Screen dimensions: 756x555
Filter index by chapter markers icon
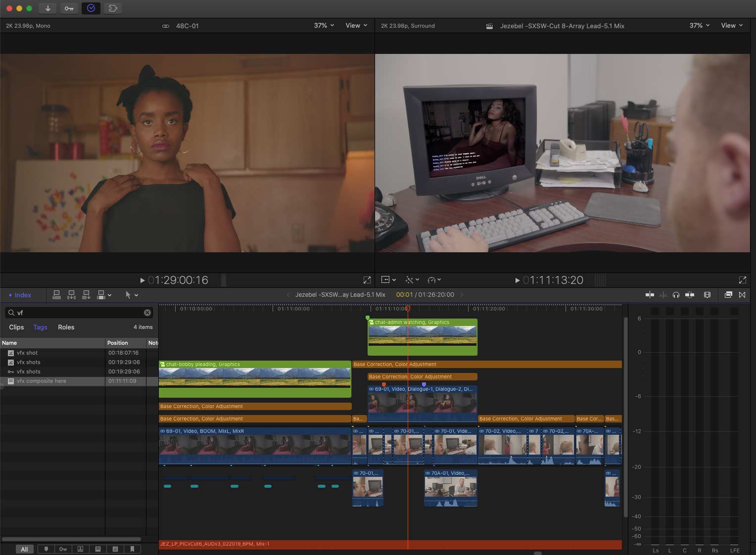132,549
